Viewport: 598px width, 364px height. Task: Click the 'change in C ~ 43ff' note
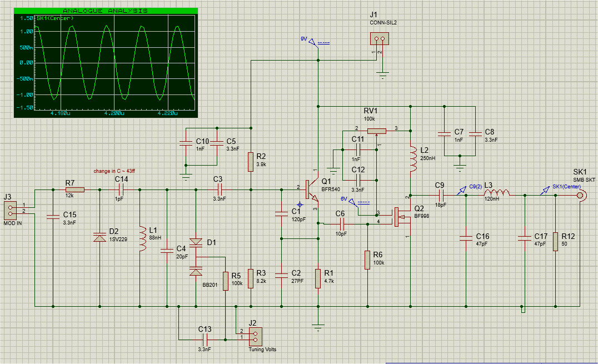click(114, 171)
